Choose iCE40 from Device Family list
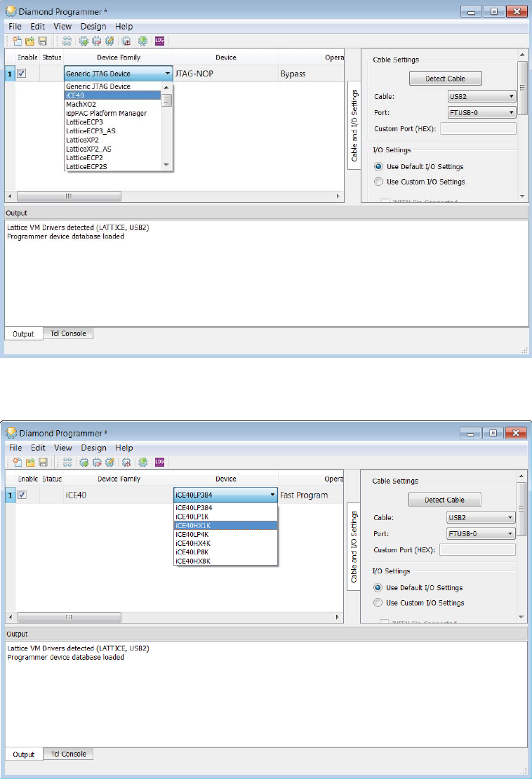532x779 pixels. [113, 95]
